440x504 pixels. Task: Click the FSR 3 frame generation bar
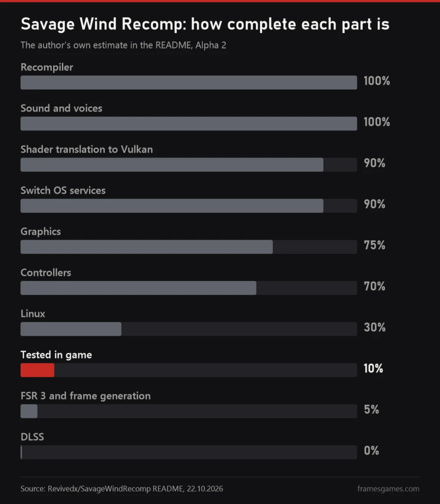(189, 411)
